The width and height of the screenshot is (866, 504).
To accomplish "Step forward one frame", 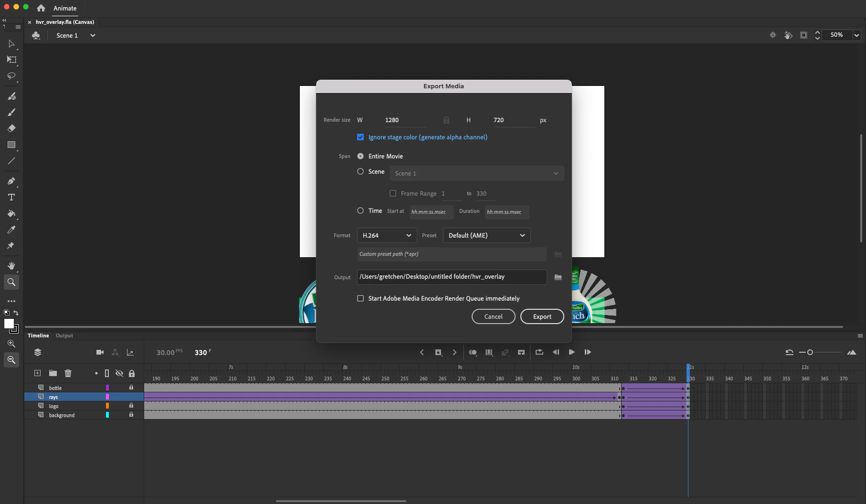I will coord(588,352).
